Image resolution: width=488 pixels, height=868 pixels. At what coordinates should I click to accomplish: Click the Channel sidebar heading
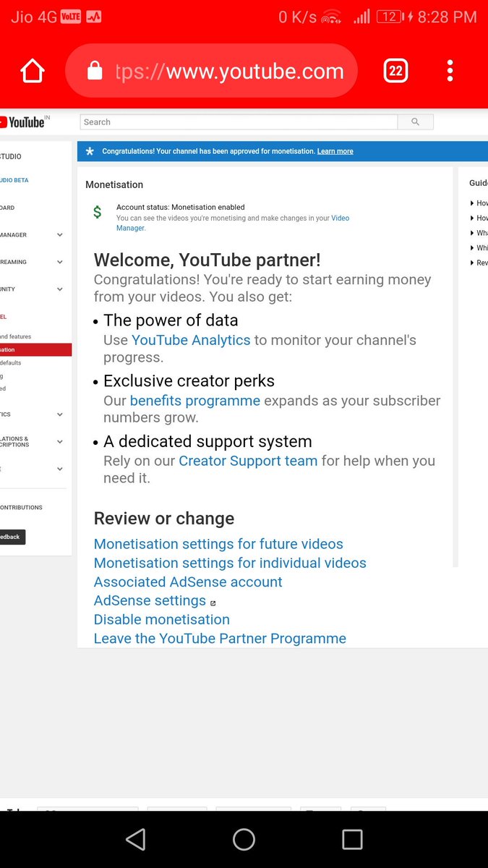click(x=4, y=317)
